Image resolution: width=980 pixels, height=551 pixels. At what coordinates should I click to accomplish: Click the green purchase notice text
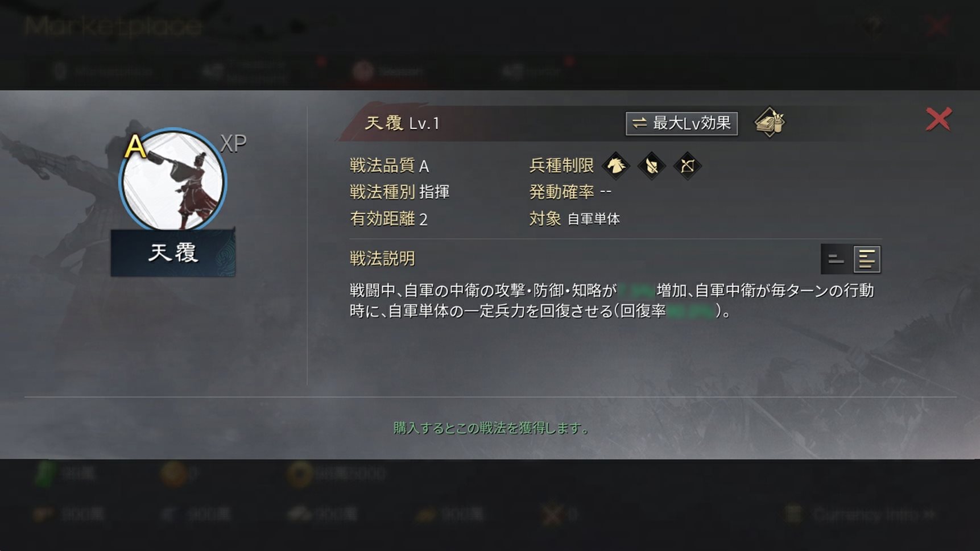pos(491,428)
